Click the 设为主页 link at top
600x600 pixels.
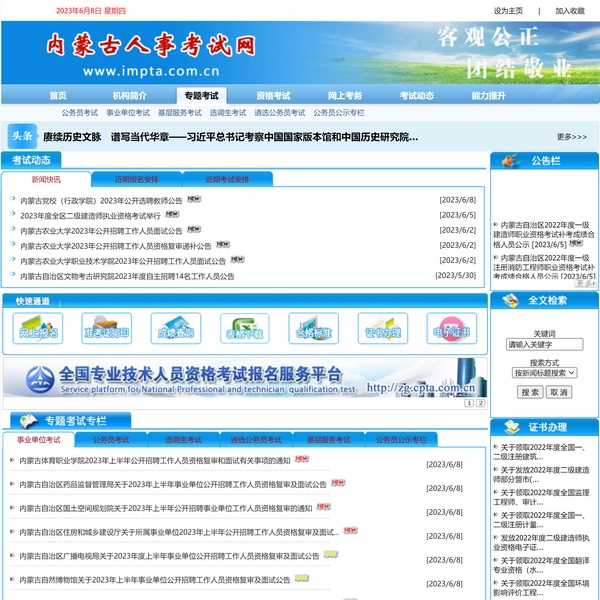[508, 11]
